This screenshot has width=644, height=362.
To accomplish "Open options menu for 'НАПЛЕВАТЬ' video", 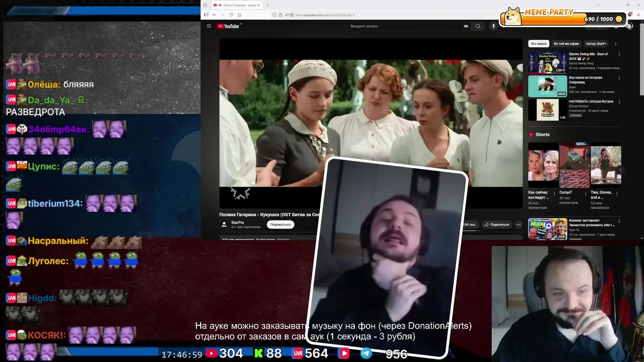I will tap(619, 102).
